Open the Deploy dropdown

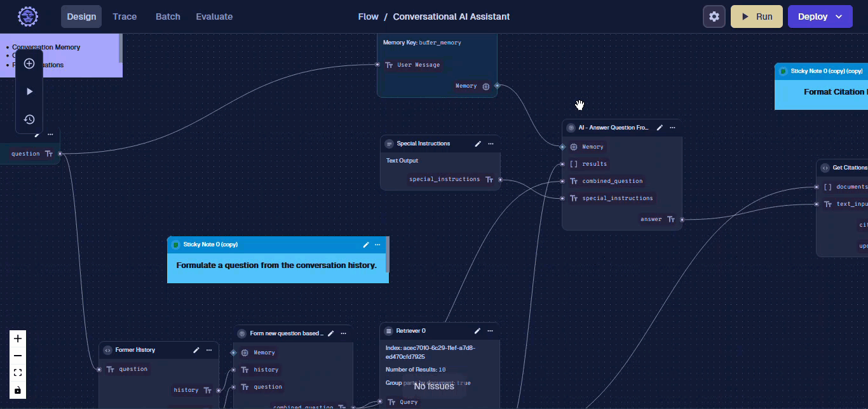820,17
